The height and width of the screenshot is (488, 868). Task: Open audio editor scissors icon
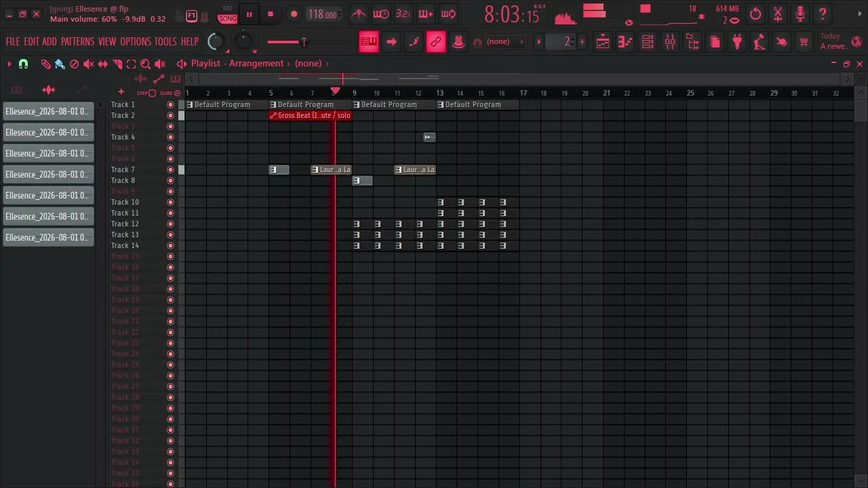778,14
